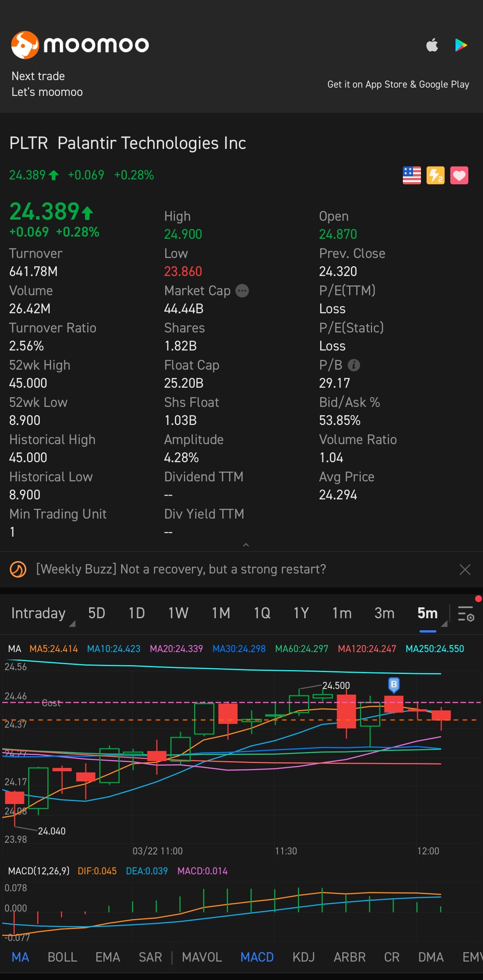Screen dimensions: 483x980
Task: Tap the yellow lightning Level 2 icon
Action: tap(436, 175)
